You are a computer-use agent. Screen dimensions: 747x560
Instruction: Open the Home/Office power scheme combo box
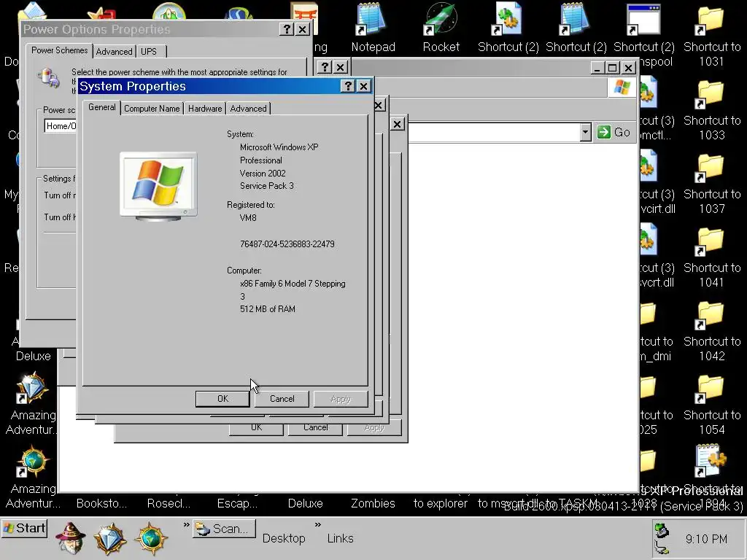pos(61,126)
